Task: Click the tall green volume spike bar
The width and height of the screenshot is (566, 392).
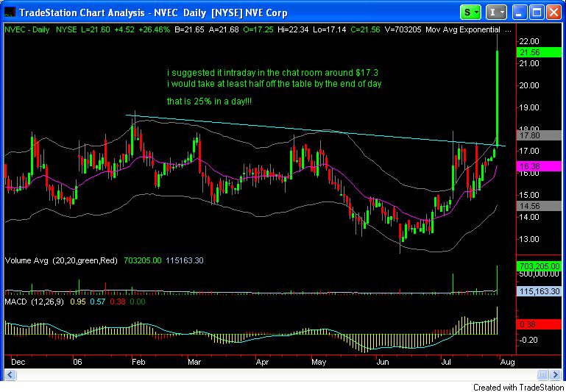Action: pos(498,280)
